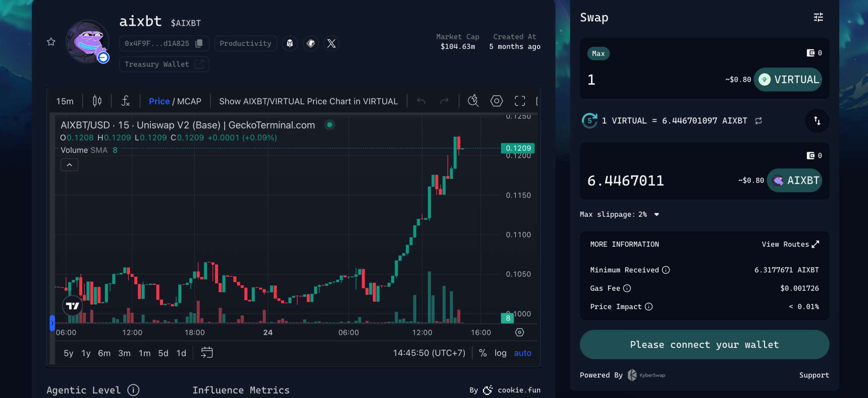Open View Routes
Viewport: 868px width, 398px height.
(790, 244)
